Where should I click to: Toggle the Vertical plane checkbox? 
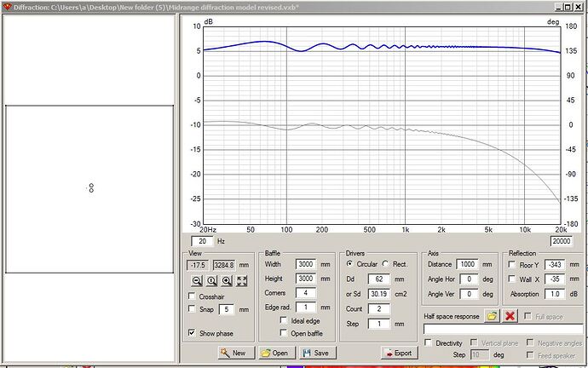coord(474,342)
